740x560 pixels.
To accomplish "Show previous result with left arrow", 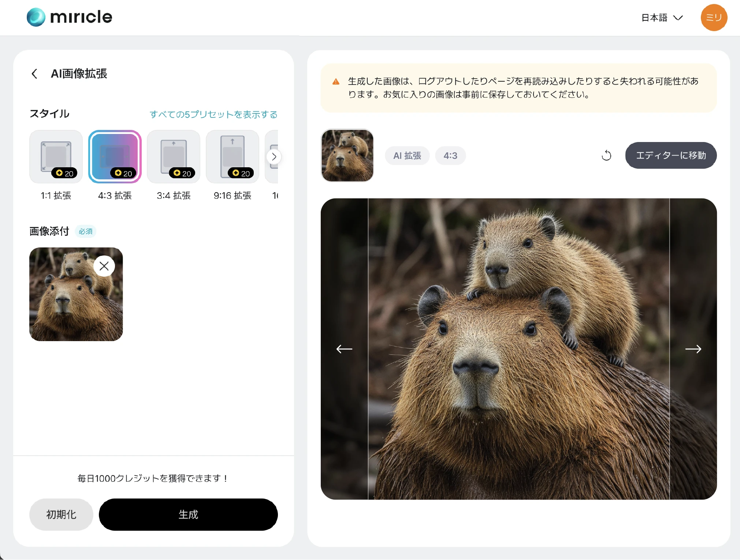I will point(344,349).
